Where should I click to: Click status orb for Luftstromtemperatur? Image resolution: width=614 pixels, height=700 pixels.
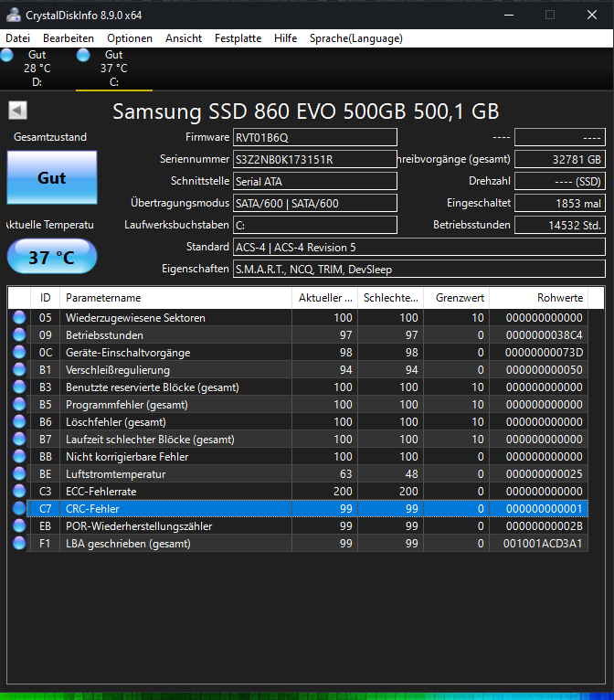(x=19, y=474)
